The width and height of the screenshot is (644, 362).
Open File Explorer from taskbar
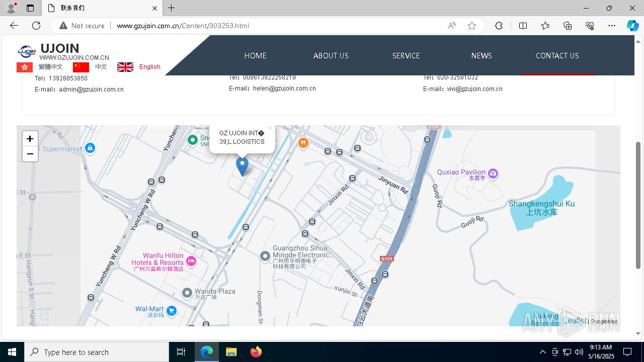pyautogui.click(x=231, y=352)
